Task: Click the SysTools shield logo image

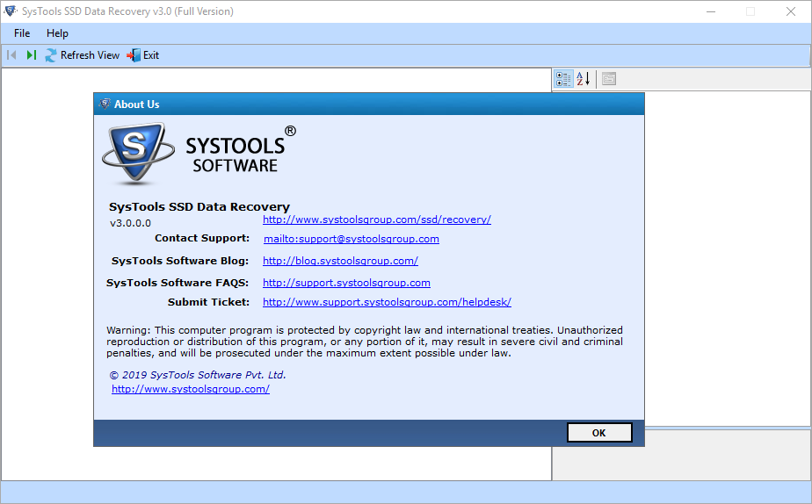Action: (138, 154)
